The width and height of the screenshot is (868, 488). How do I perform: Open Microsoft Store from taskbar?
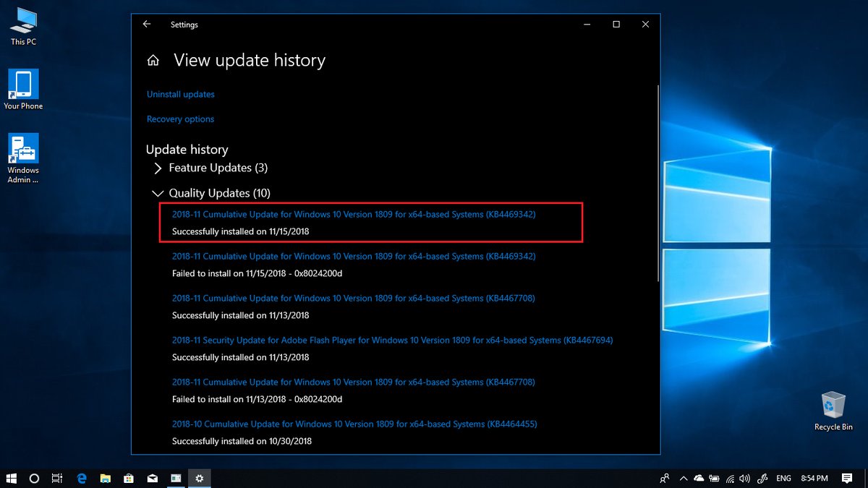[x=129, y=478]
